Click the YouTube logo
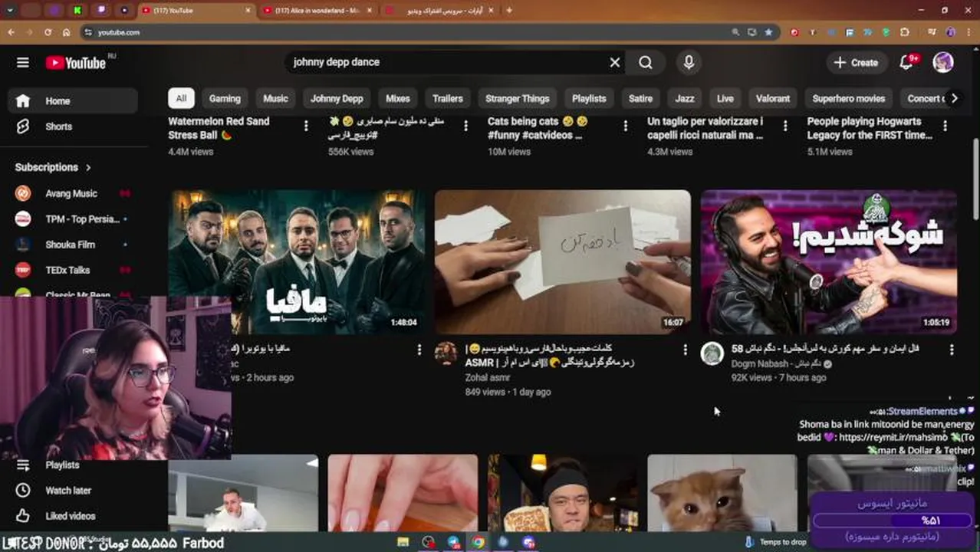980x552 pixels. [75, 63]
